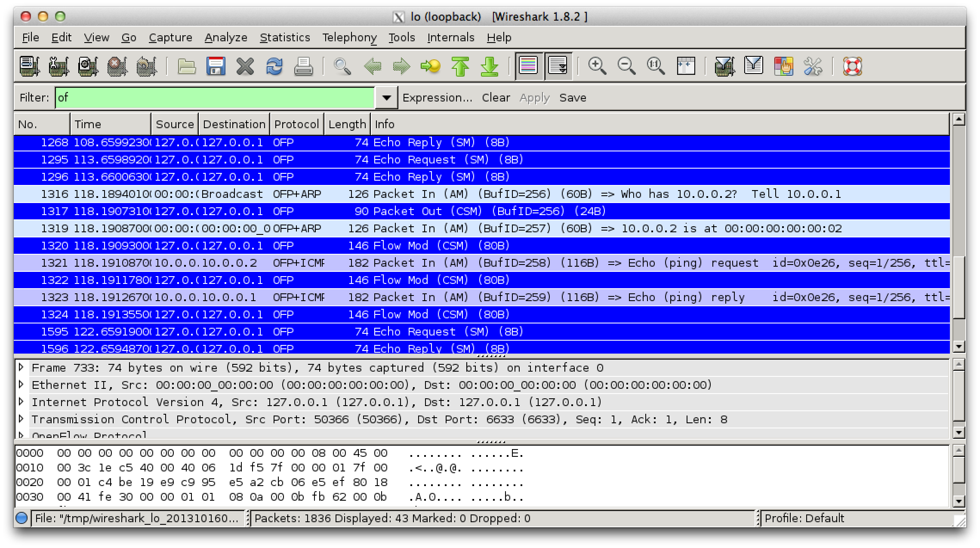Open the capture interfaces list icon
This screenshot has height=548, width=980.
point(30,66)
